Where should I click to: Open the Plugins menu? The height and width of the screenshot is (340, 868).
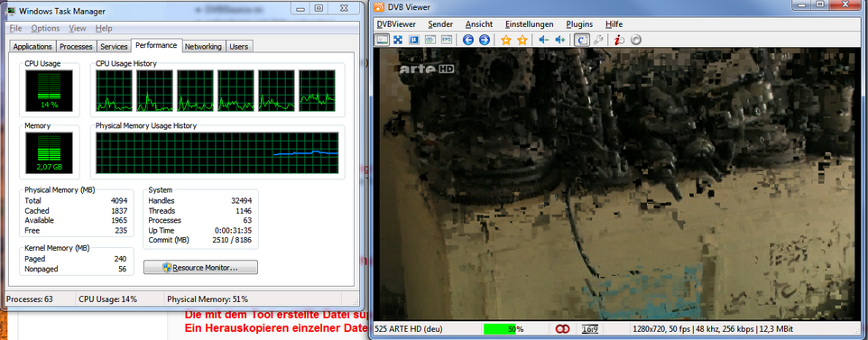coord(579,24)
